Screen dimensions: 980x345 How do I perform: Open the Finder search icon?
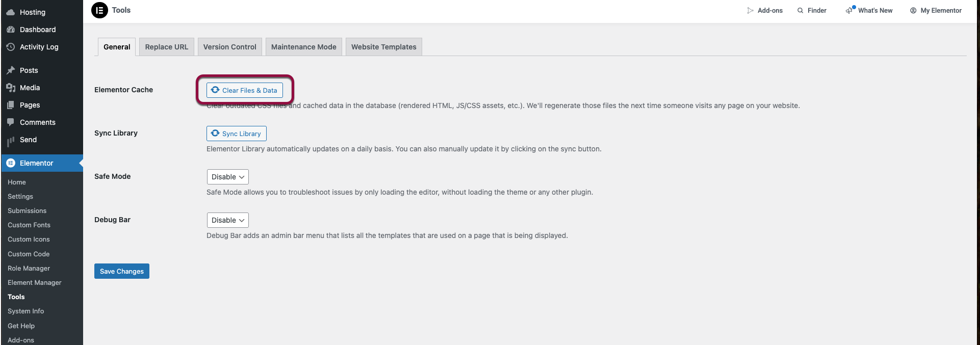(801, 10)
